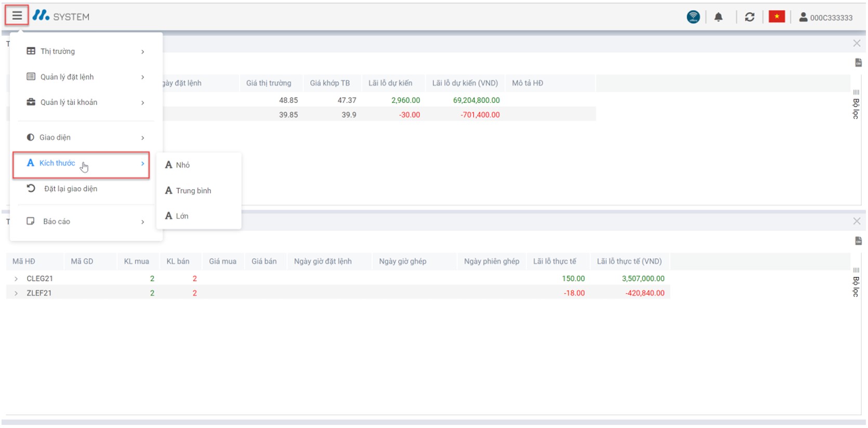Viewport: 868px width, 428px height.
Task: Click the Vietnam flag language icon
Action: tap(777, 17)
